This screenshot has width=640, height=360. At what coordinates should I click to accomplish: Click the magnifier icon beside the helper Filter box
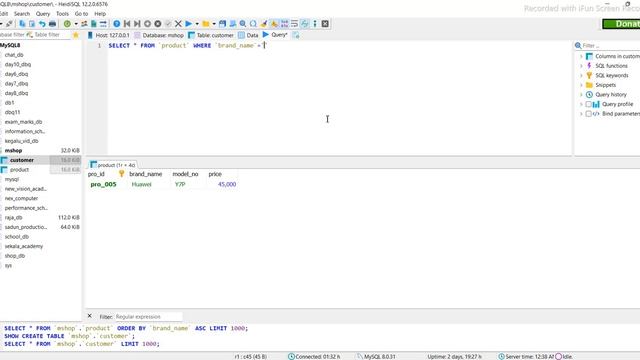578,46
